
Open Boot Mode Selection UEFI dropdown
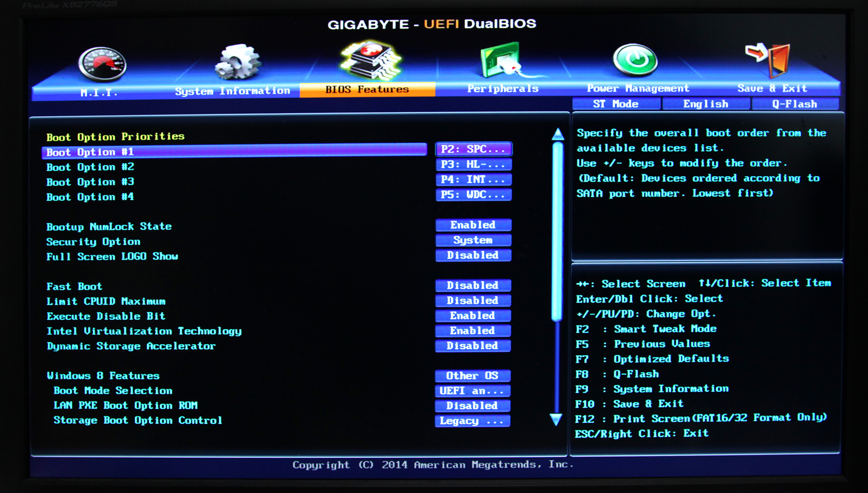tap(472, 391)
